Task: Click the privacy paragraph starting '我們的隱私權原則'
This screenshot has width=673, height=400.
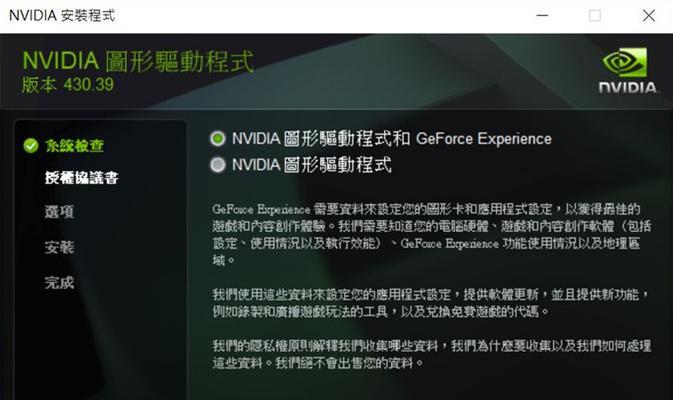Action: 432,355
